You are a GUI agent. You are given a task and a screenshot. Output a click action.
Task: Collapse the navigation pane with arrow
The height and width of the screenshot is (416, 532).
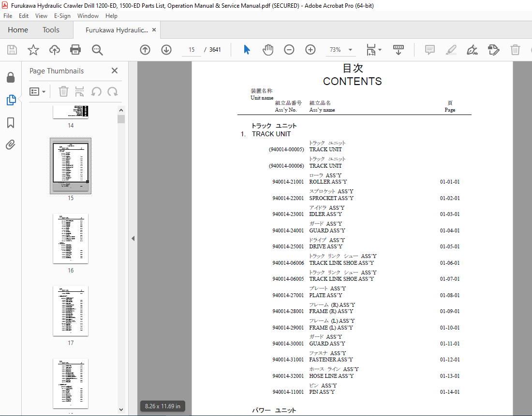[x=133, y=238]
